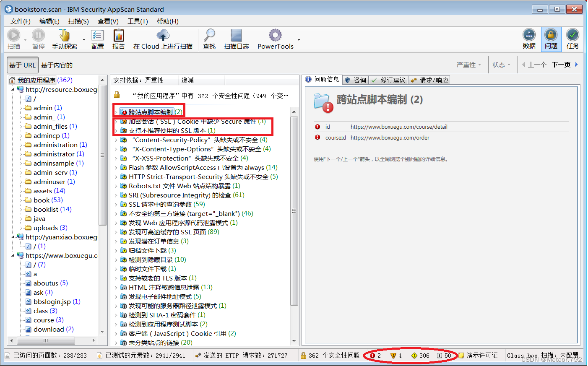This screenshot has height=366, width=588.
Task: Select the uploads (3) folder
Action: pos(50,228)
